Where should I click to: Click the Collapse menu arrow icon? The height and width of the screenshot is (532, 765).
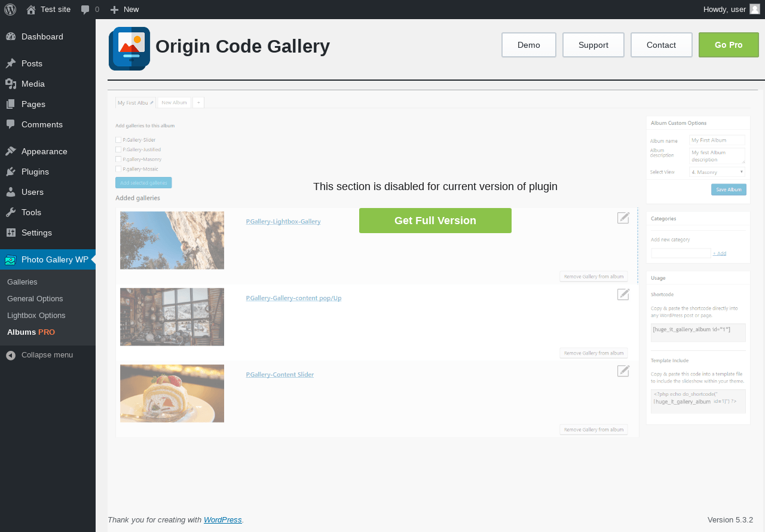tap(11, 355)
